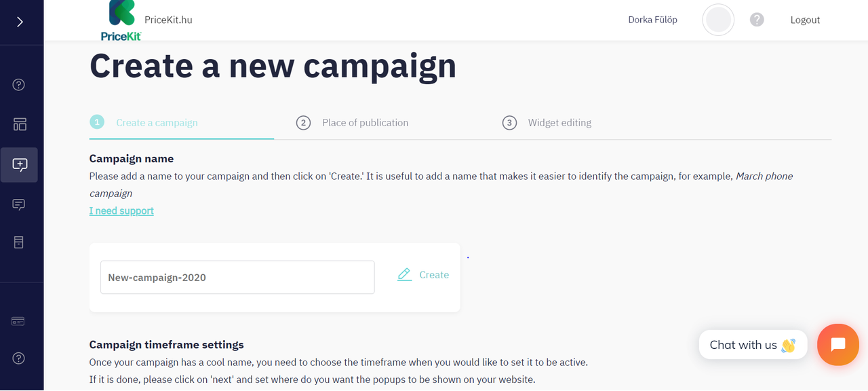This screenshot has width=868, height=391.
Task: Click Logout in the header
Action: [805, 20]
